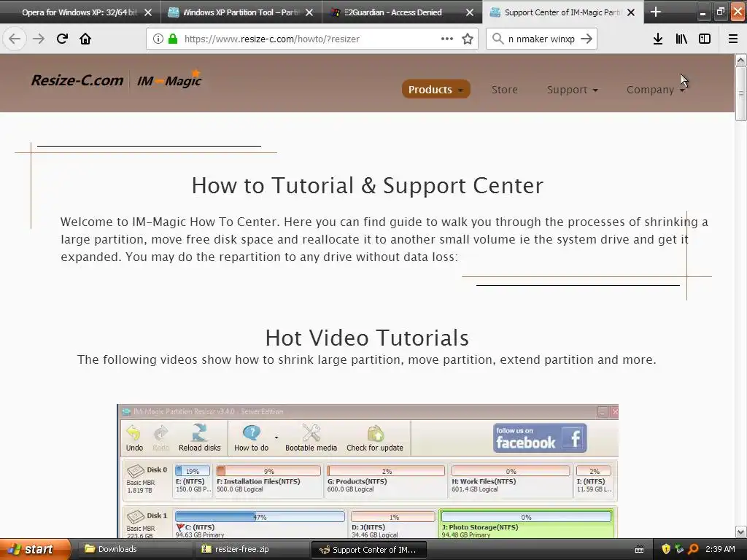Image resolution: width=747 pixels, height=560 pixels.
Task: Reload the current page
Action: [62, 39]
